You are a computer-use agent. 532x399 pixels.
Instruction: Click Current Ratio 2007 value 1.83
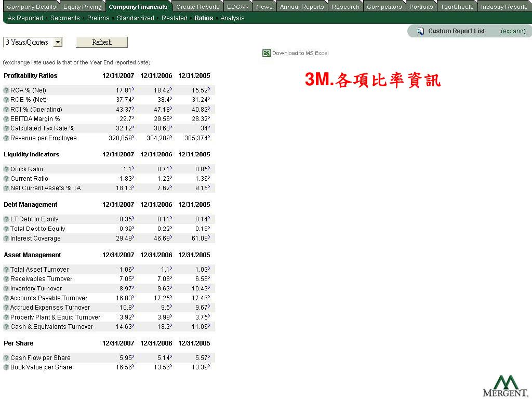pyautogui.click(x=127, y=179)
